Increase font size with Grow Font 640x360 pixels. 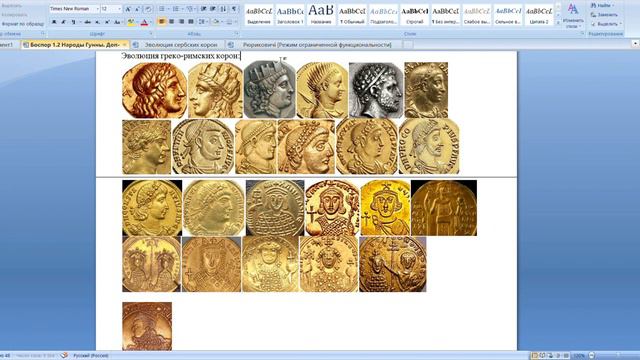point(128,9)
